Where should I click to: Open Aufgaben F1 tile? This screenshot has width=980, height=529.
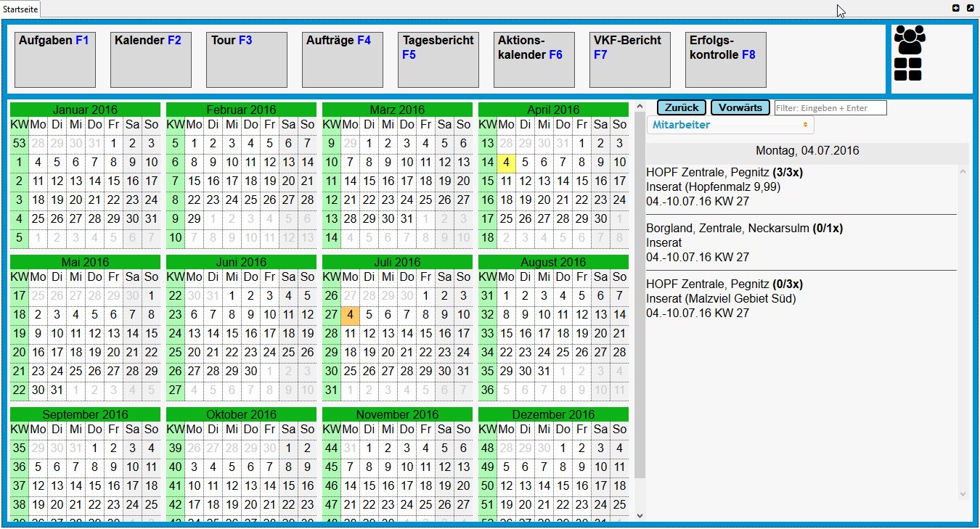(55, 60)
